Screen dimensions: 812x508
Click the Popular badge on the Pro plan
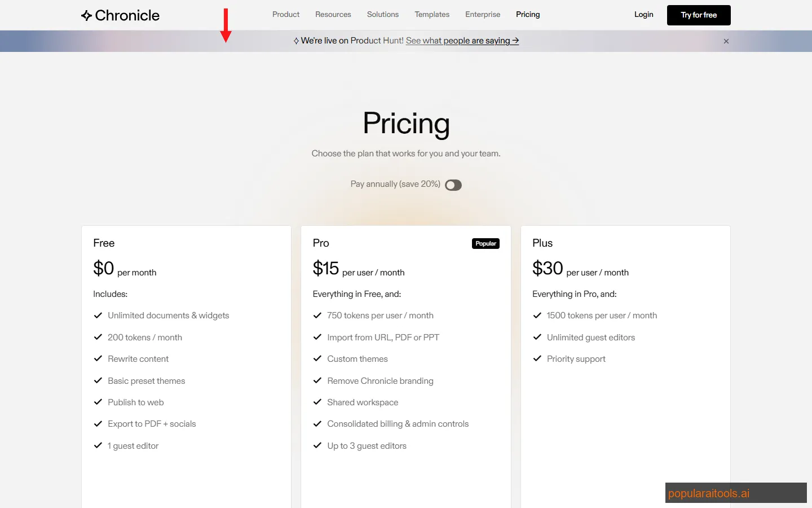(x=486, y=243)
